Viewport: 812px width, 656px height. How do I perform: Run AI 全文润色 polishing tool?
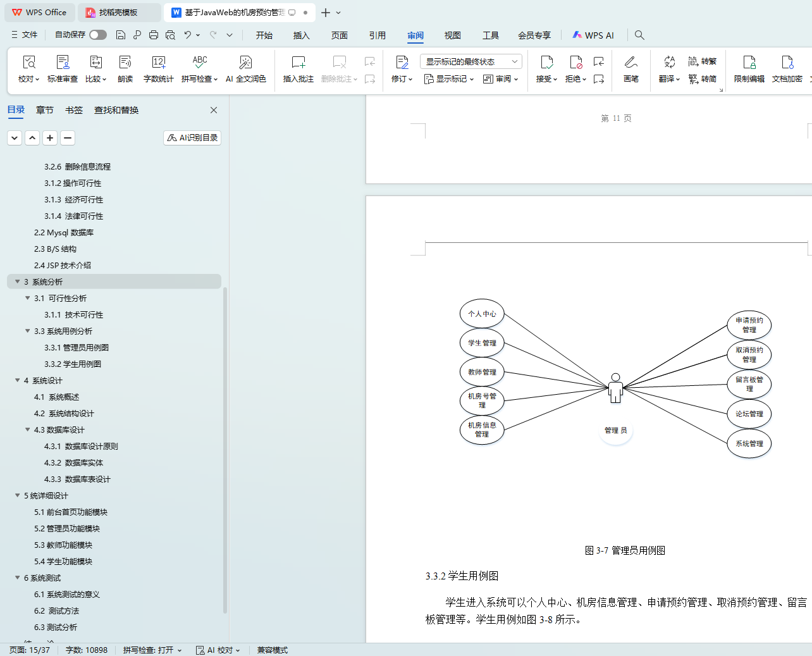point(245,68)
